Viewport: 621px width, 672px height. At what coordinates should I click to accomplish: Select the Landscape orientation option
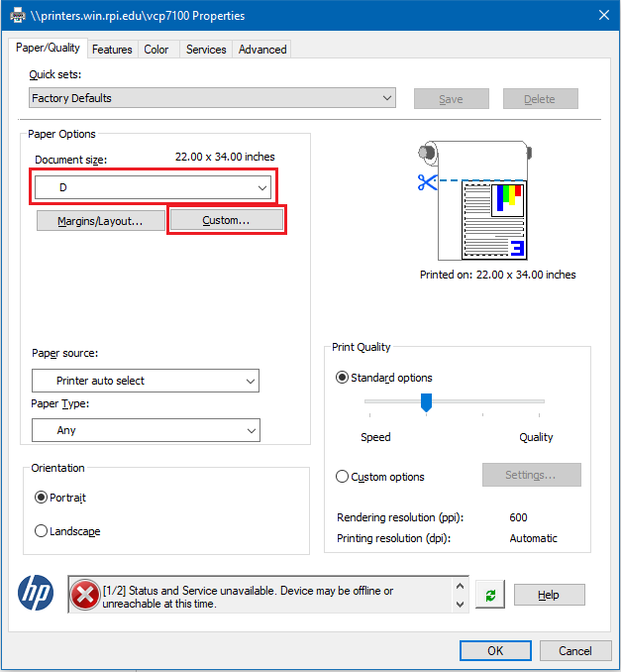tap(42, 531)
